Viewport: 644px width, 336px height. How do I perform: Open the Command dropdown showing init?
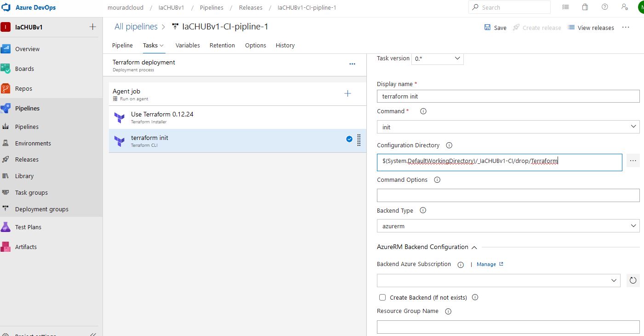point(508,127)
